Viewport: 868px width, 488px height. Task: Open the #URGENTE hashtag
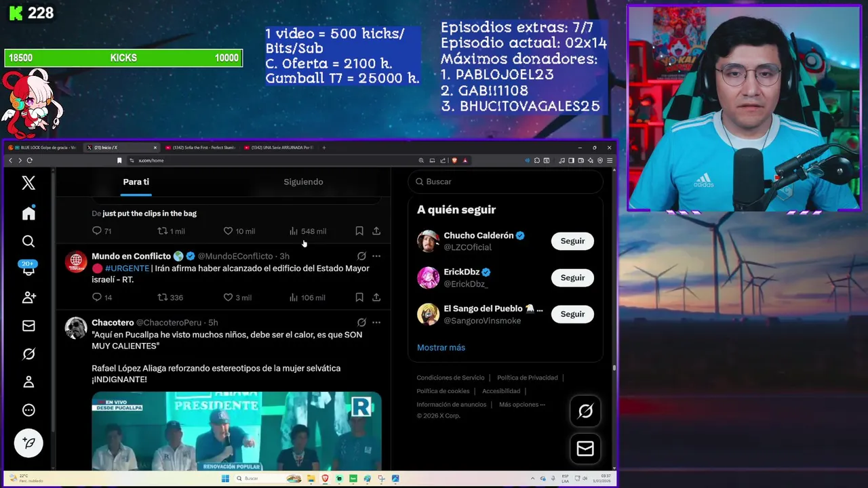point(127,268)
